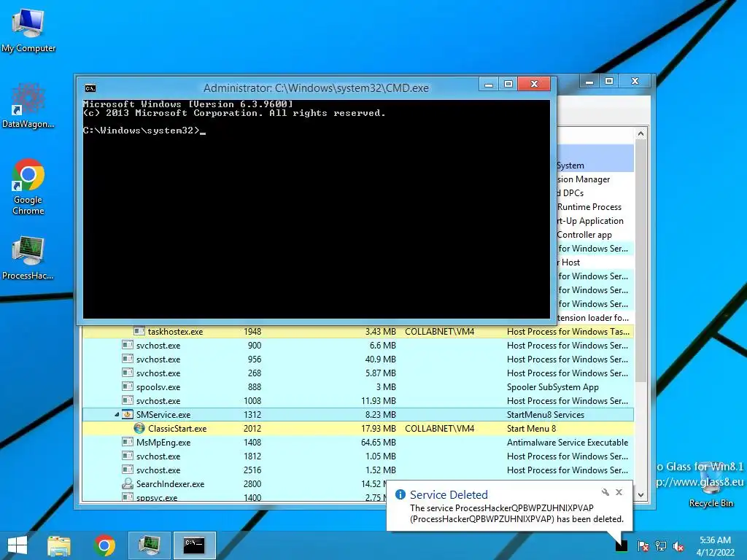Open the network tray icon
The width and height of the screenshot is (747, 560).
pos(661,545)
